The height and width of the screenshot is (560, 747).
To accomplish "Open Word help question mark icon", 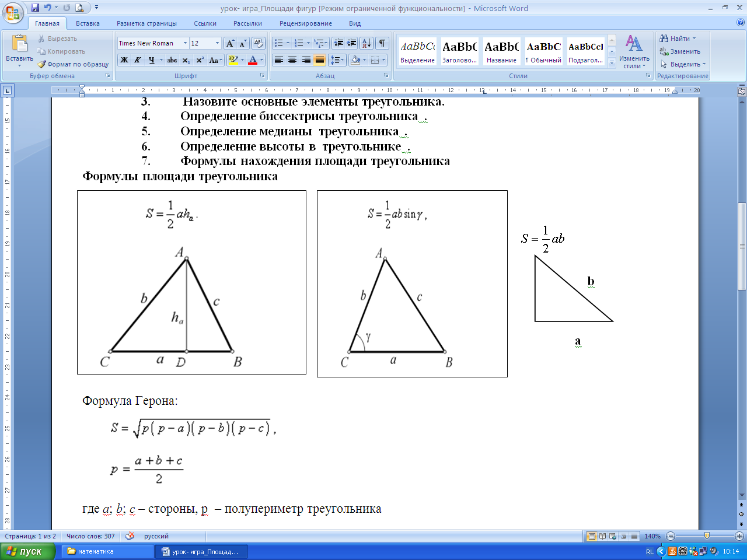I will click(741, 23).
